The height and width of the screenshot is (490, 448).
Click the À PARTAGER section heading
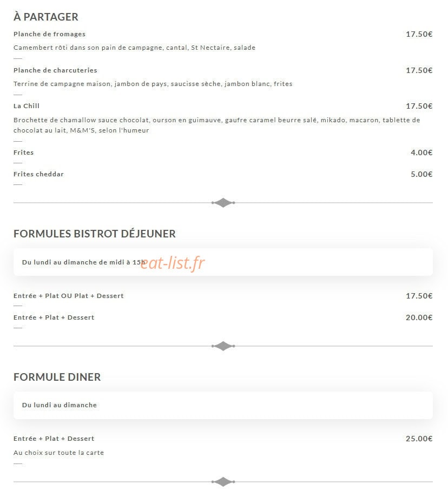pos(46,17)
